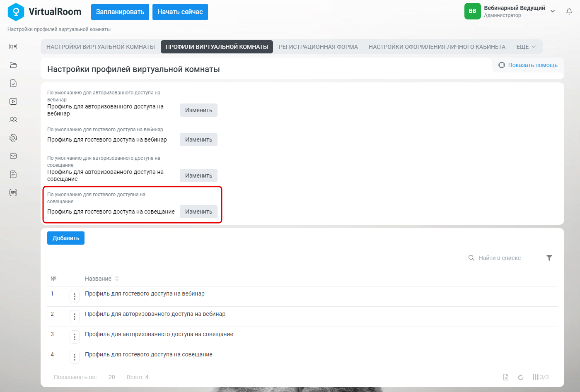Open the folder icon in the sidebar
Image resolution: width=580 pixels, height=392 pixels.
[13, 65]
